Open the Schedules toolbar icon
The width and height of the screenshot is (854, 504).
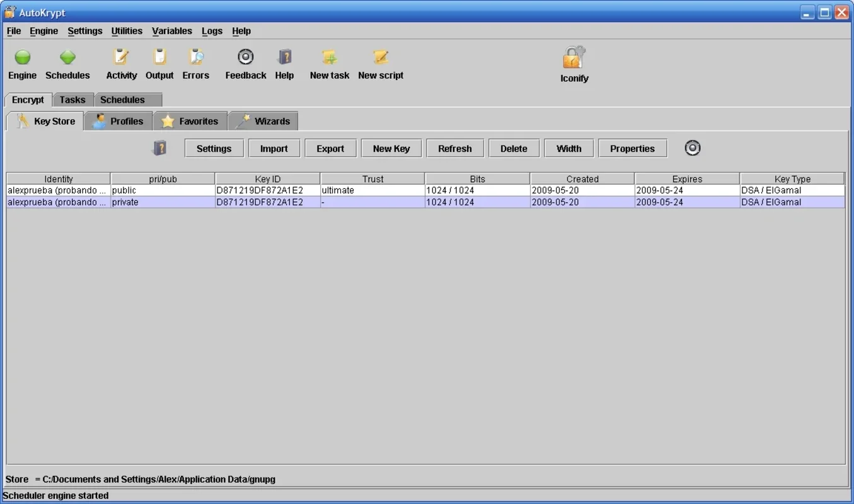67,57
